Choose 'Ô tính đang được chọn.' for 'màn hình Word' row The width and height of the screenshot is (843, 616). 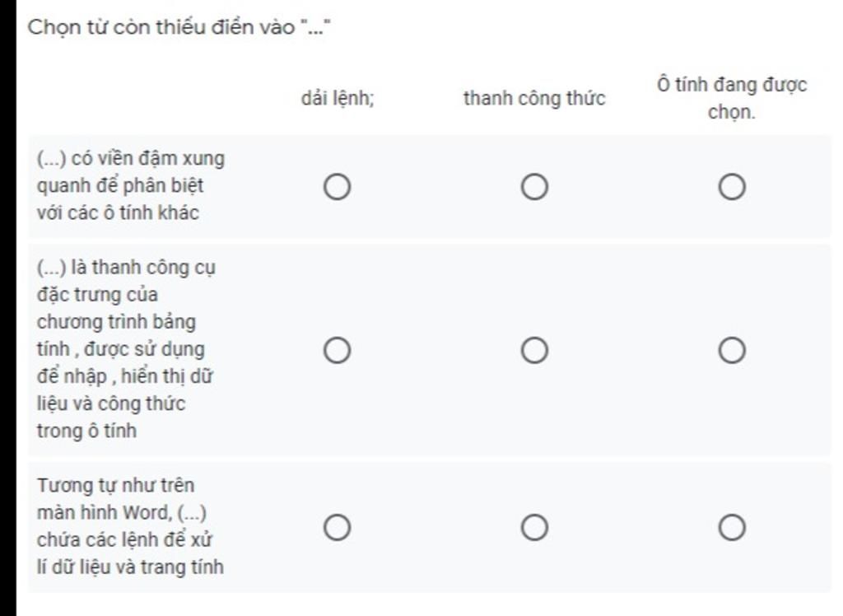(732, 527)
